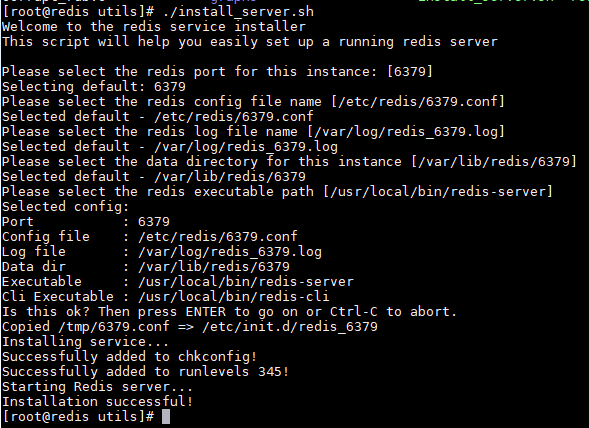Click the 'Executable : /usr/local/bin/redis-server' summary line
The image size is (589, 428).
coord(178,282)
